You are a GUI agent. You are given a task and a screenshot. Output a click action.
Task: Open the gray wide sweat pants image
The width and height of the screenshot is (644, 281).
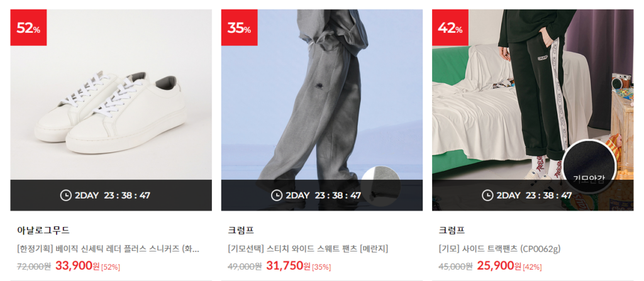pyautogui.click(x=322, y=94)
